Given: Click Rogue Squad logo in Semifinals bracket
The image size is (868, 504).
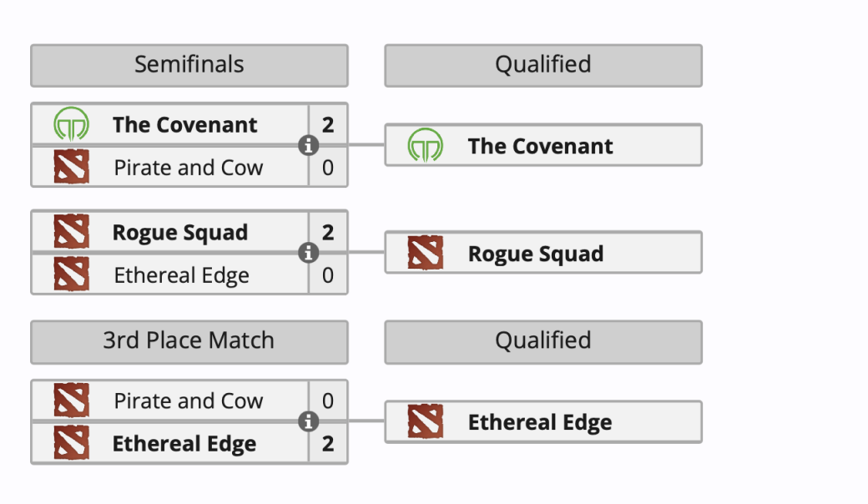Looking at the screenshot, I should point(72,230).
